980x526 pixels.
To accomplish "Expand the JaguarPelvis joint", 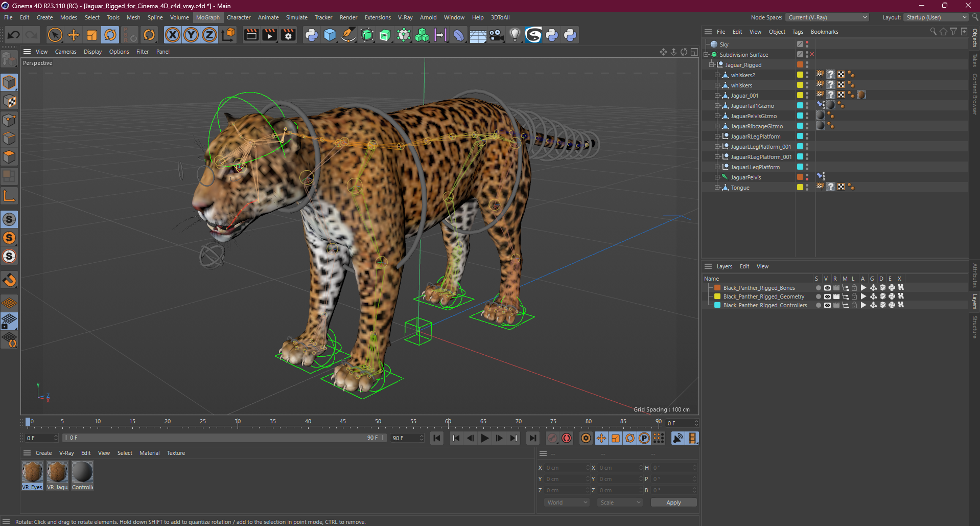I will click(x=717, y=177).
